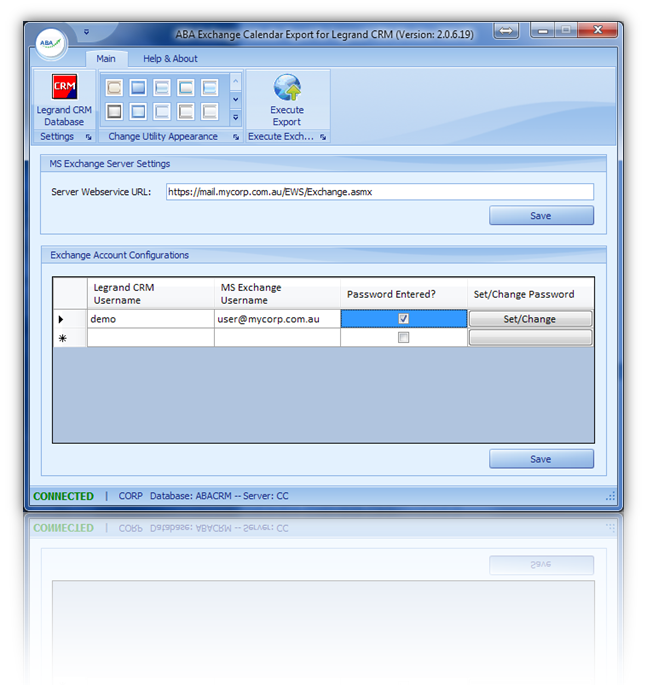The image size is (646, 685).
Task: Run Execute Export globe button
Action: click(287, 100)
